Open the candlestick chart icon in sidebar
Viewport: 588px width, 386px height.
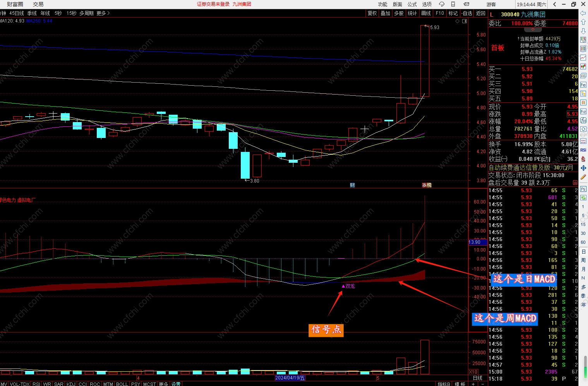583,67
